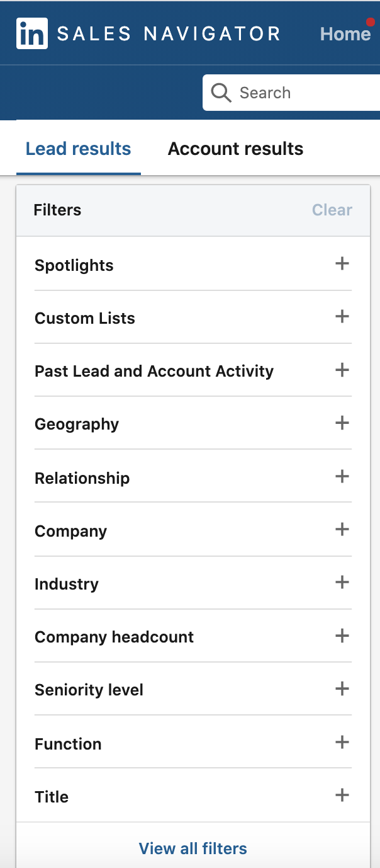
Task: Open the View all filters link
Action: (193, 848)
